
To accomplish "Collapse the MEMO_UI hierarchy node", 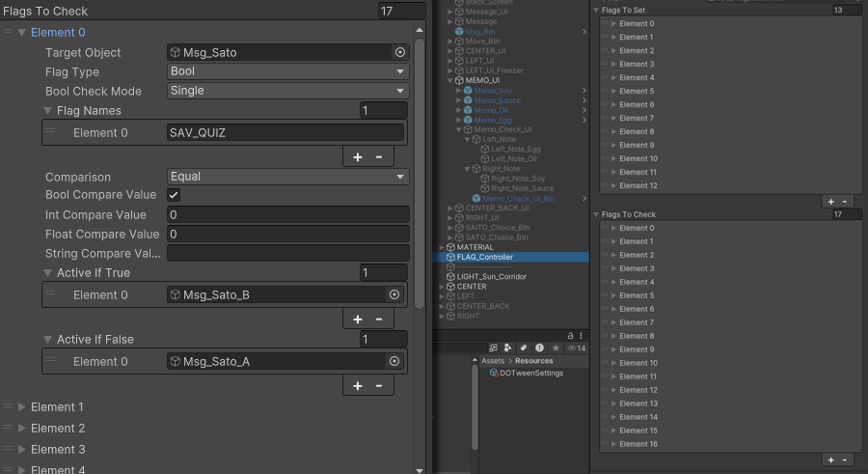I will click(449, 81).
